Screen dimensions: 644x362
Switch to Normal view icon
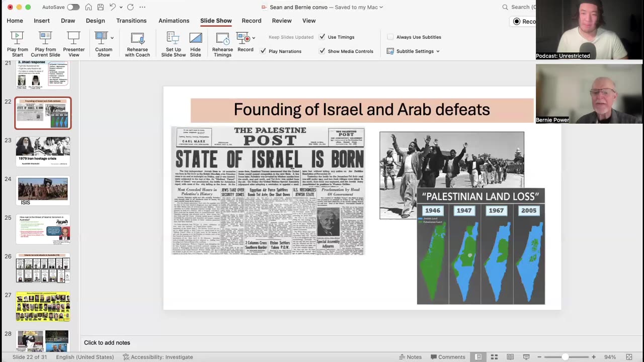click(478, 357)
